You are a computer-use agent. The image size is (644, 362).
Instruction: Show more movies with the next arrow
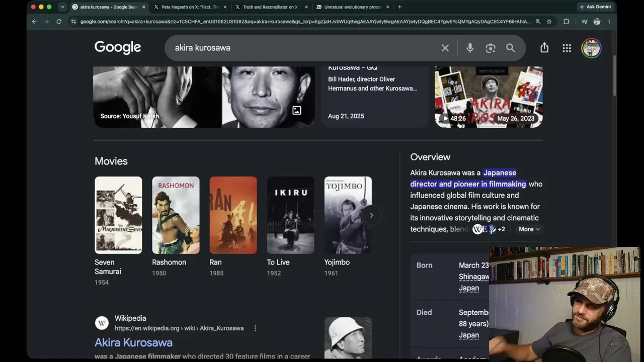371,215
